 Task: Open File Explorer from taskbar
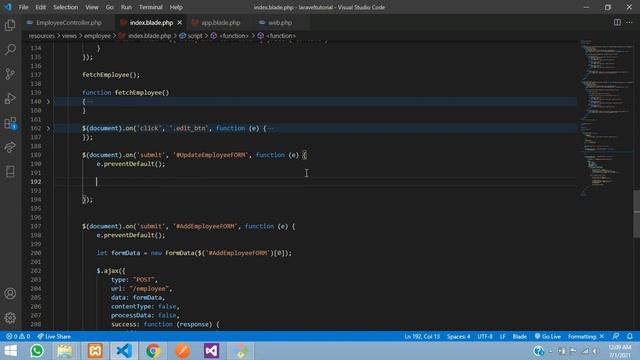tap(65, 351)
